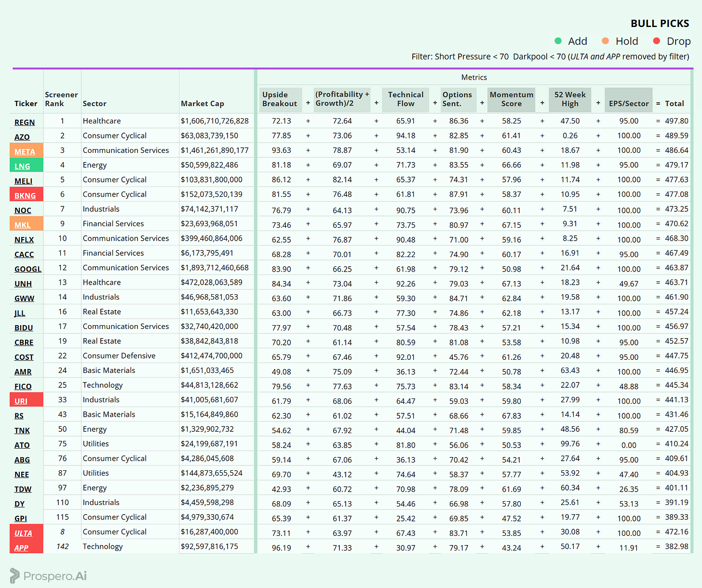This screenshot has width=702, height=588.
Task: Select the Technical Flow column header
Action: coord(405,99)
